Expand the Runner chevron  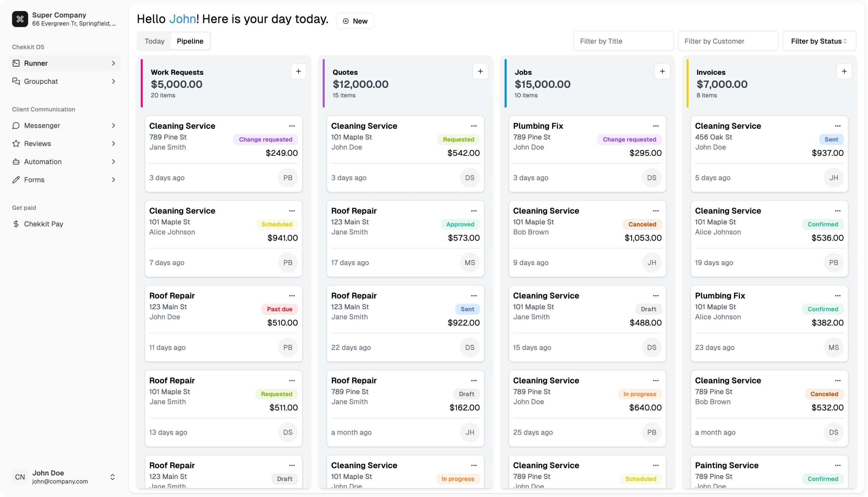(x=114, y=63)
